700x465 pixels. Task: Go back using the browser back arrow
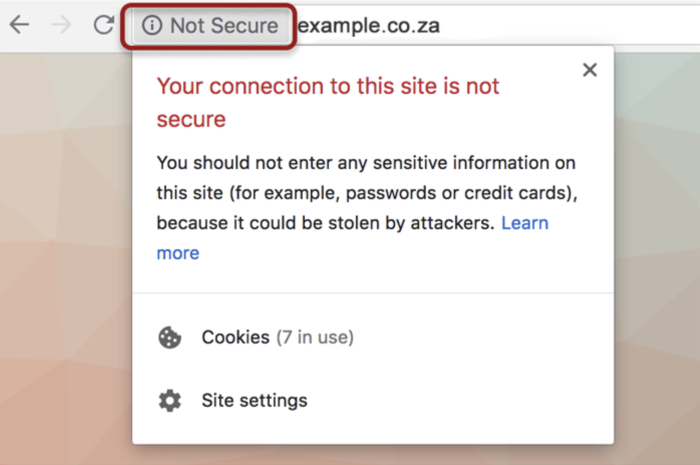20,25
